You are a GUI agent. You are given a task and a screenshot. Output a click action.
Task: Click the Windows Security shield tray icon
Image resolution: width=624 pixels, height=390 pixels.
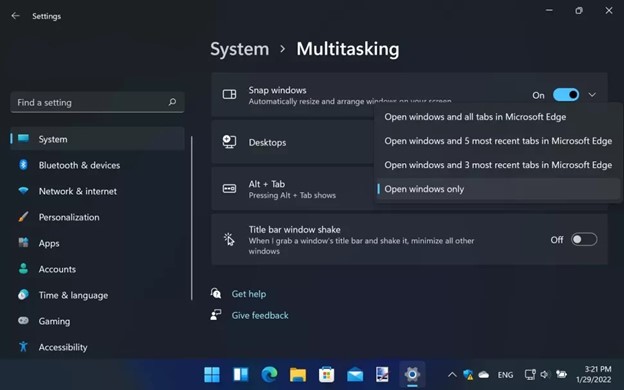pyautogui.click(x=468, y=374)
